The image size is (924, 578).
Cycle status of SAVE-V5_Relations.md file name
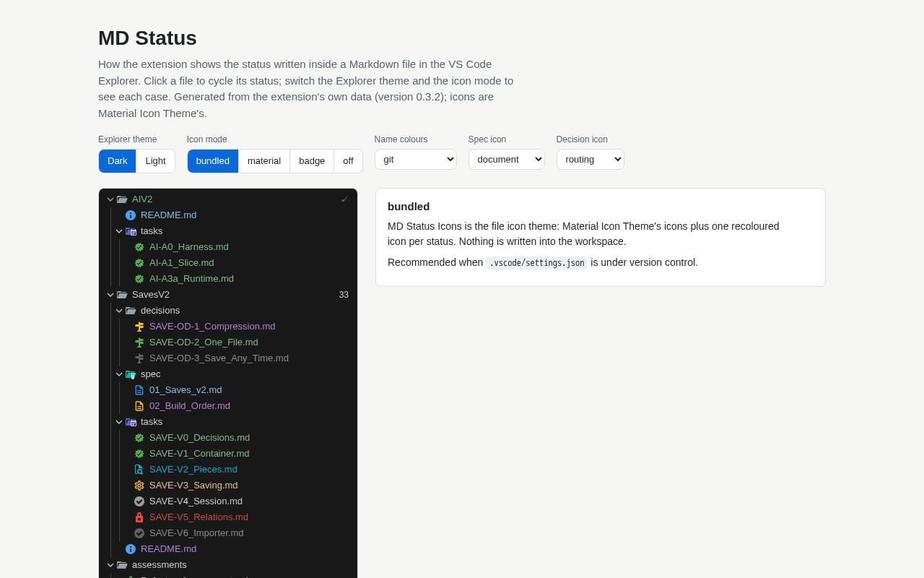pos(199,517)
